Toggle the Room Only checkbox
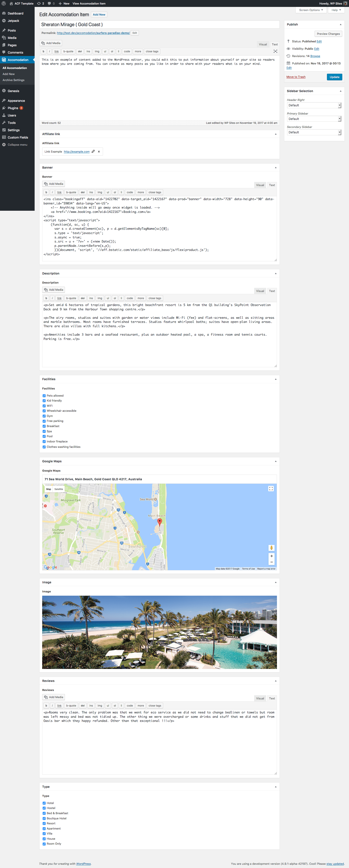Image resolution: width=349 pixels, height=868 pixels. (44, 844)
